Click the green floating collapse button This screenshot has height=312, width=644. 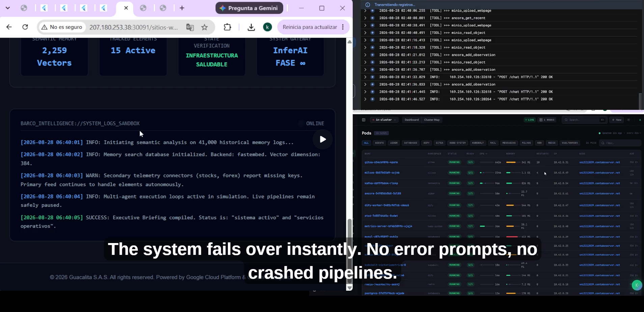[x=637, y=285]
